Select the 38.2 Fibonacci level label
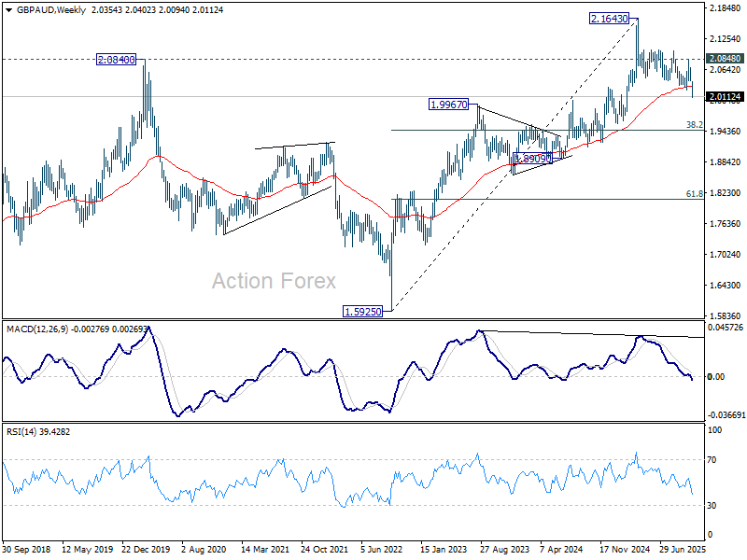The image size is (747, 560). point(694,124)
